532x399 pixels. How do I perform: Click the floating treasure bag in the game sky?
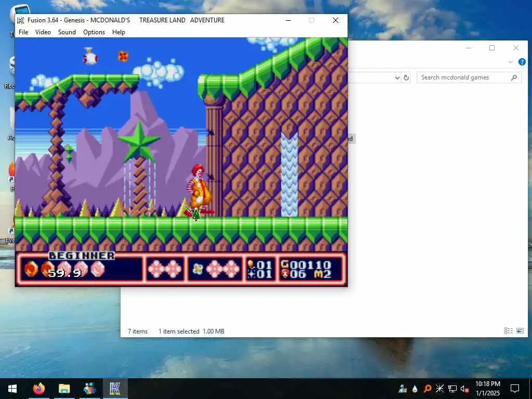(90, 56)
